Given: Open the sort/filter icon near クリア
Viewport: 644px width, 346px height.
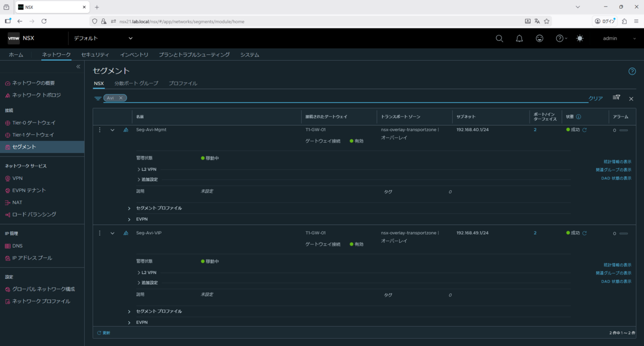Looking at the screenshot, I should tap(616, 98).
